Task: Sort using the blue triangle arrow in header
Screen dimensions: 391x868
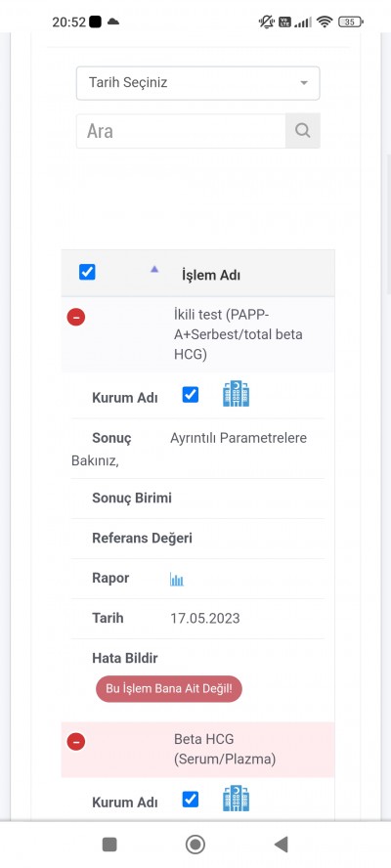Action: [154, 269]
